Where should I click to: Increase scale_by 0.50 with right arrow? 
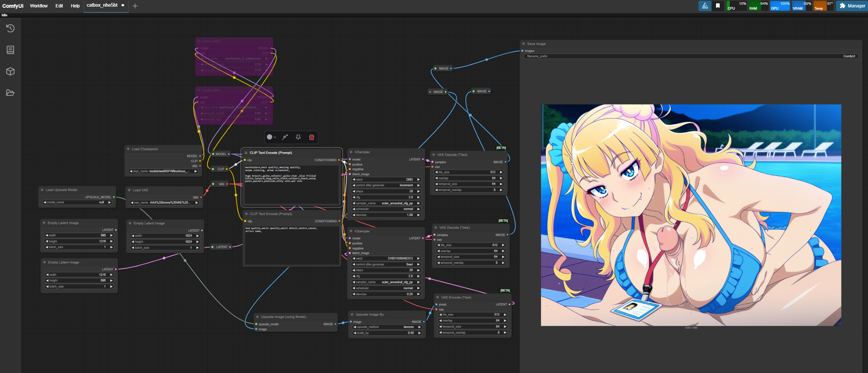(420, 333)
